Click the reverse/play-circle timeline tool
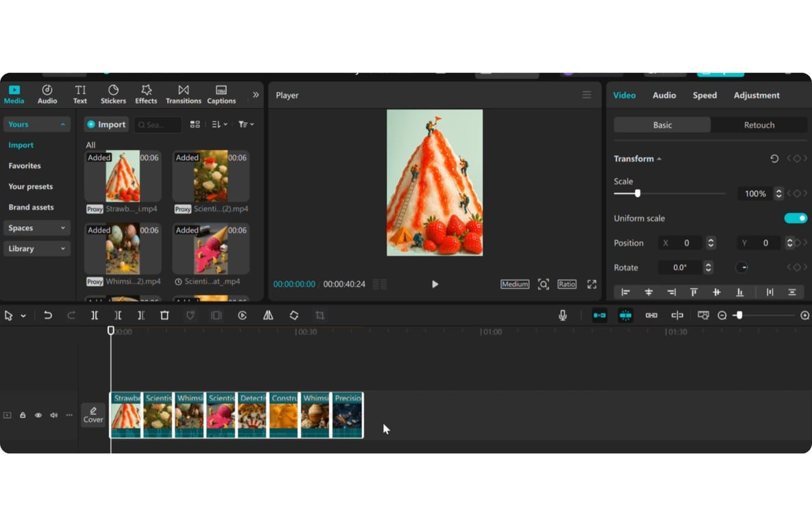 point(242,315)
